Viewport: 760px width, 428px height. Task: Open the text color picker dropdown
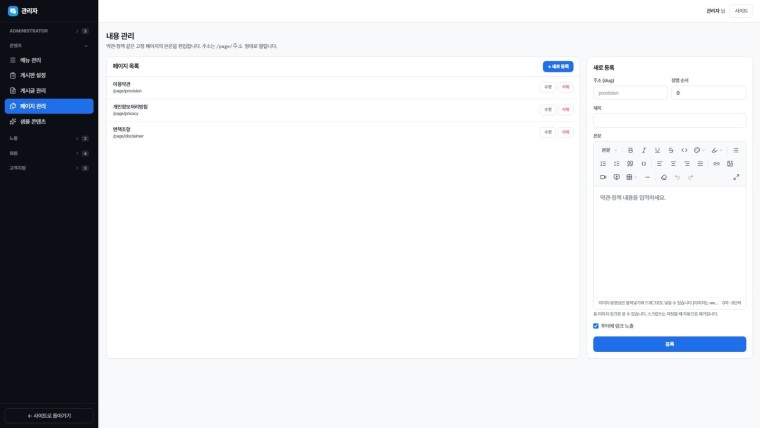[x=699, y=150]
